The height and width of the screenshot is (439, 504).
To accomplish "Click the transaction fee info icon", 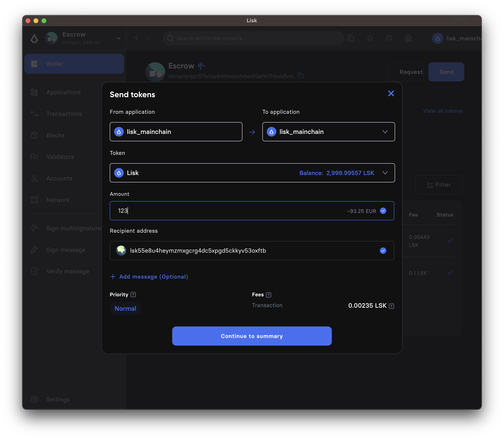I will tap(391, 306).
